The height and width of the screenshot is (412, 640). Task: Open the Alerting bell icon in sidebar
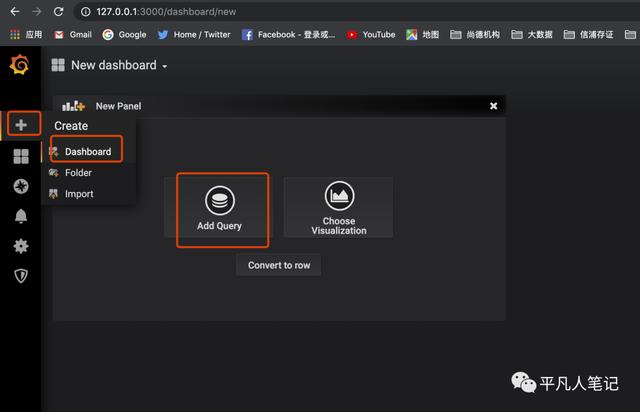click(x=21, y=216)
